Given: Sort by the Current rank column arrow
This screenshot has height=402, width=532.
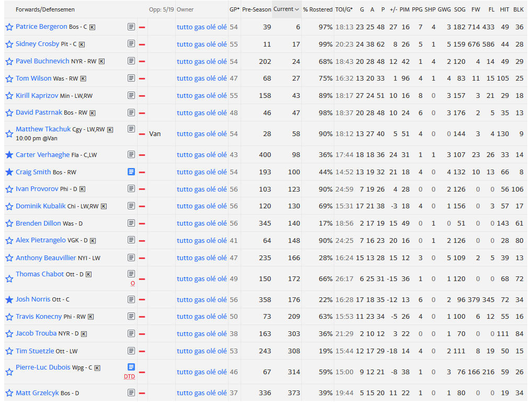Looking at the screenshot, I should tap(297, 9).
